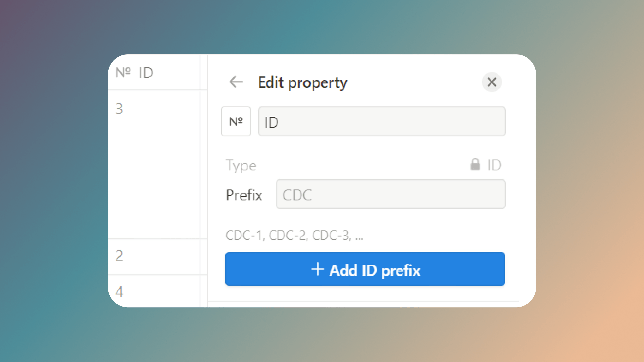644x362 pixels.
Task: Click the ID column header
Action: coord(146,72)
